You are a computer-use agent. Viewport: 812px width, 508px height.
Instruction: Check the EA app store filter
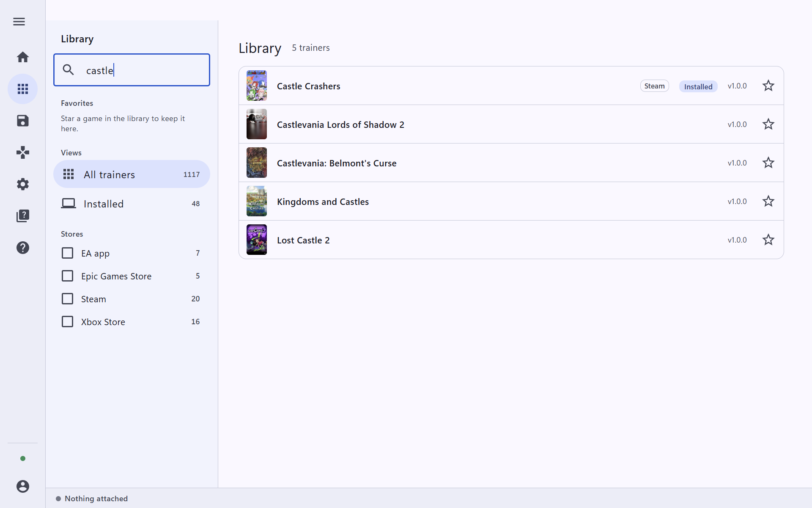tap(68, 253)
